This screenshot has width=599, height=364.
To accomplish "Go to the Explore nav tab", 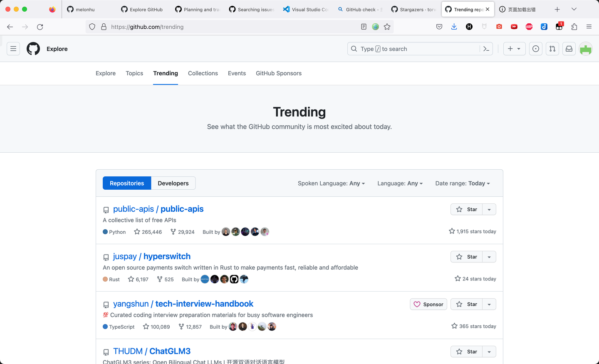I will (x=106, y=73).
